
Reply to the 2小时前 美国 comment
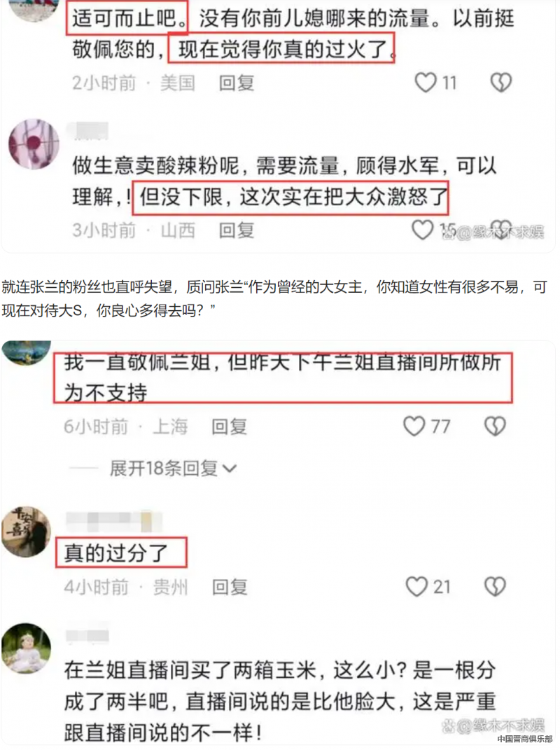(x=236, y=83)
